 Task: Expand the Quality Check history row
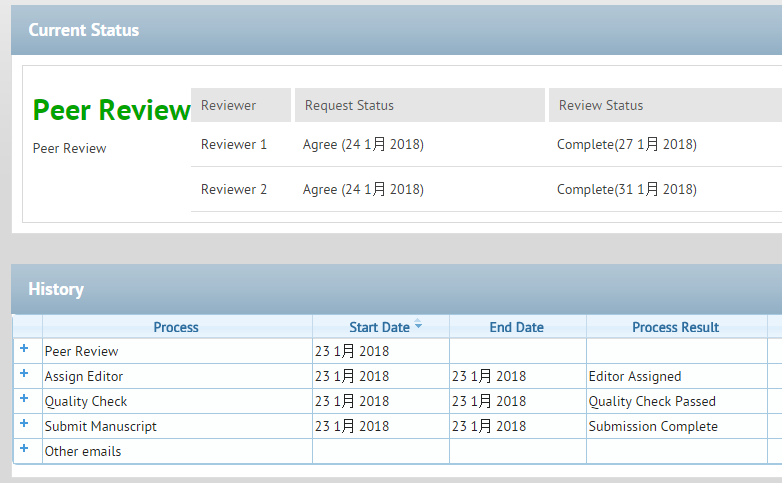pos(24,398)
